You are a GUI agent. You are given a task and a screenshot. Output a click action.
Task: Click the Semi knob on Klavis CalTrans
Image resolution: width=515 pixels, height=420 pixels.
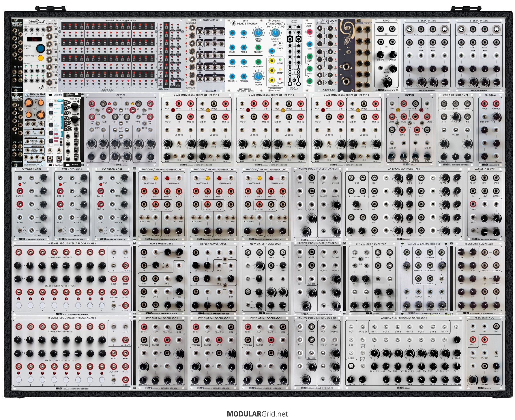[74, 107]
